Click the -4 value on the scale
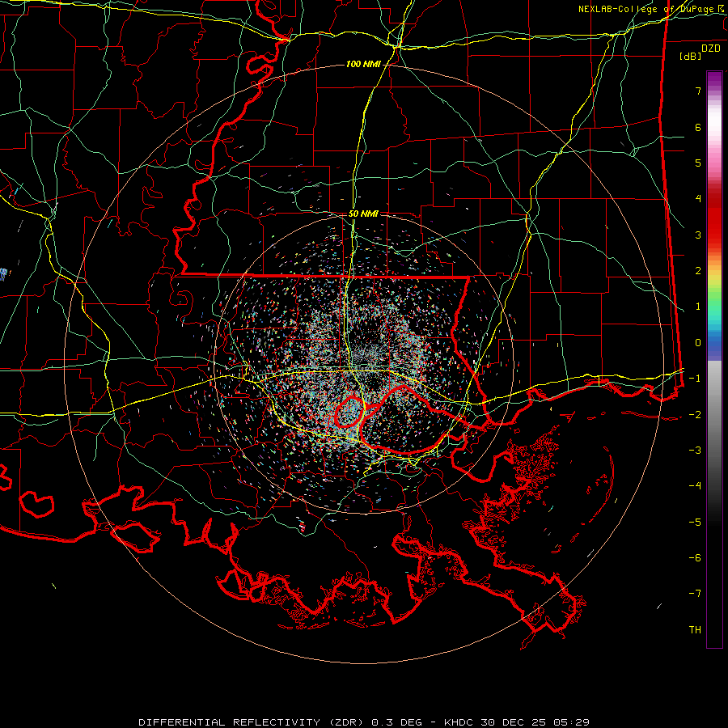 (695, 485)
